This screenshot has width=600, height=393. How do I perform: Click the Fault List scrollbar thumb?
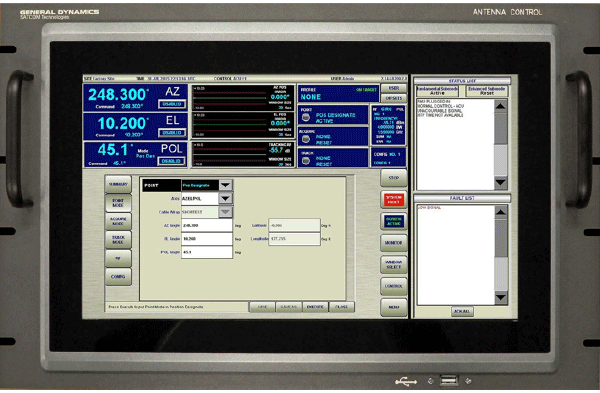click(x=501, y=238)
